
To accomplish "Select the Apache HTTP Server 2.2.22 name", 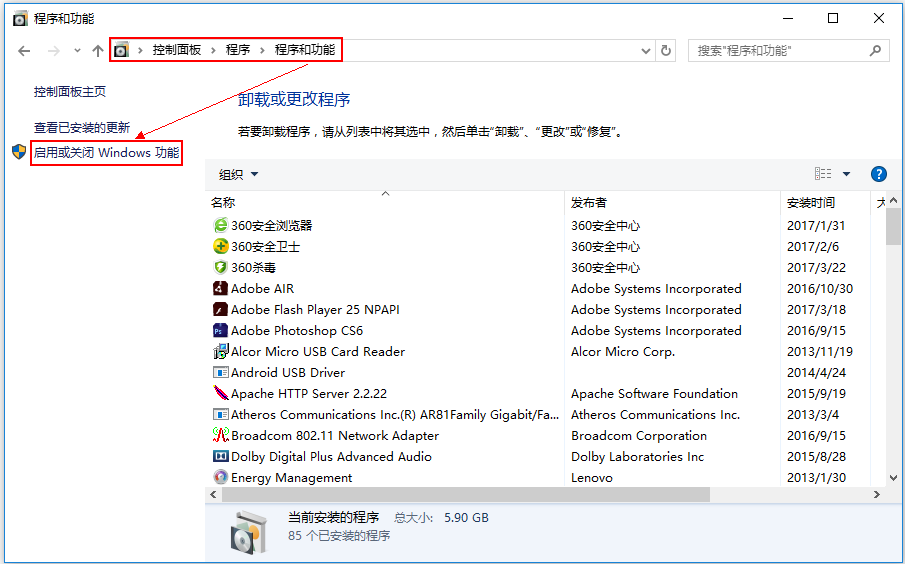I will tap(309, 393).
